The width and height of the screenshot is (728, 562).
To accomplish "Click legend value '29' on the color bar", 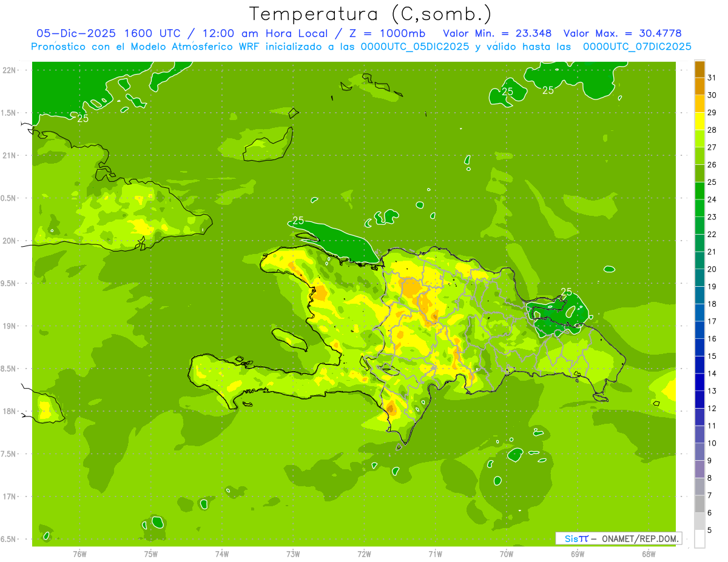I will (712, 112).
